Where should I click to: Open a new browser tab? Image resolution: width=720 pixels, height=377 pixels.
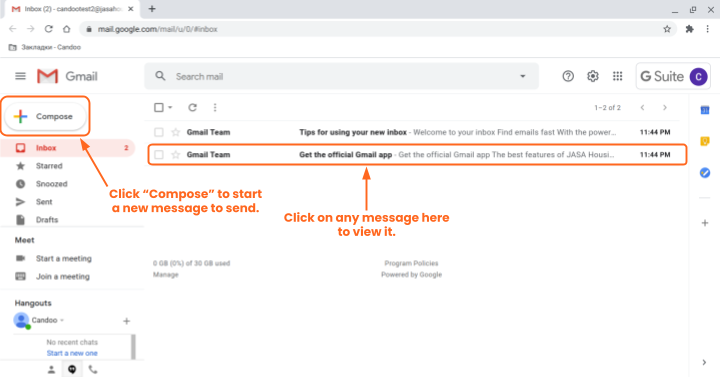click(x=152, y=9)
